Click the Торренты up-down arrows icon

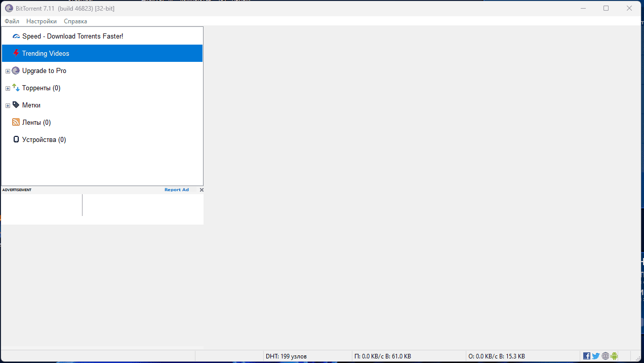click(x=16, y=88)
